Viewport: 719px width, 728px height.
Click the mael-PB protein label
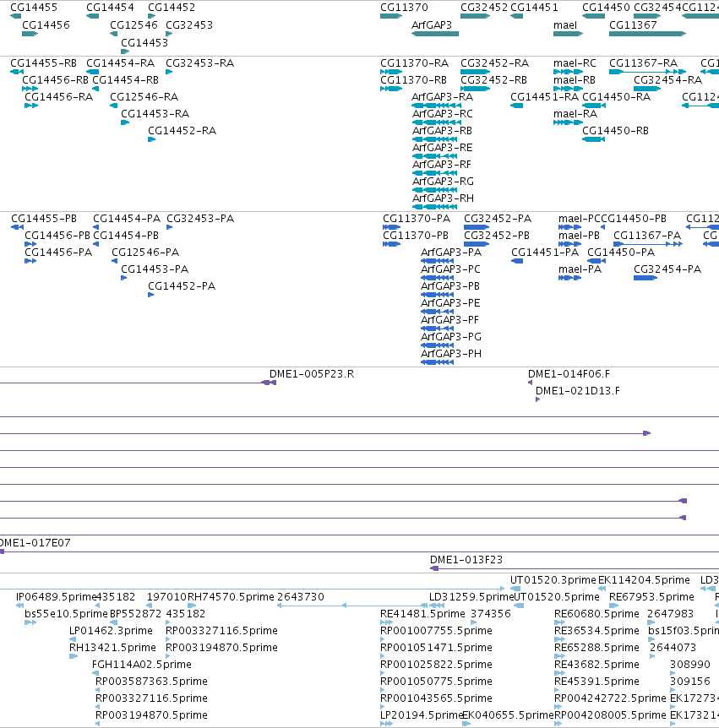tap(580, 236)
